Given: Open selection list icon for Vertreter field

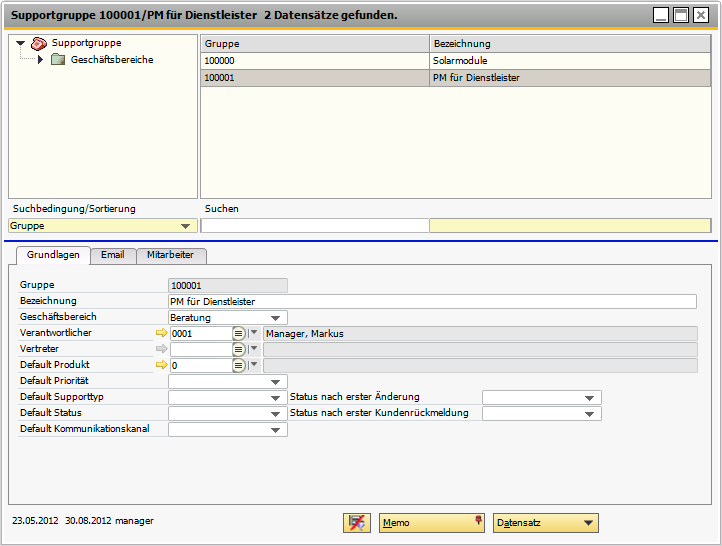Looking at the screenshot, I should click(x=239, y=350).
